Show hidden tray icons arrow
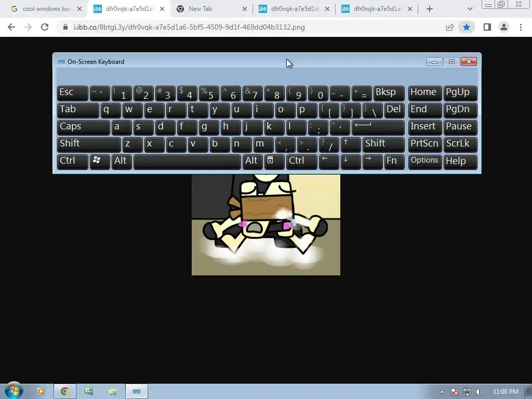Image resolution: width=532 pixels, height=399 pixels. [442, 392]
